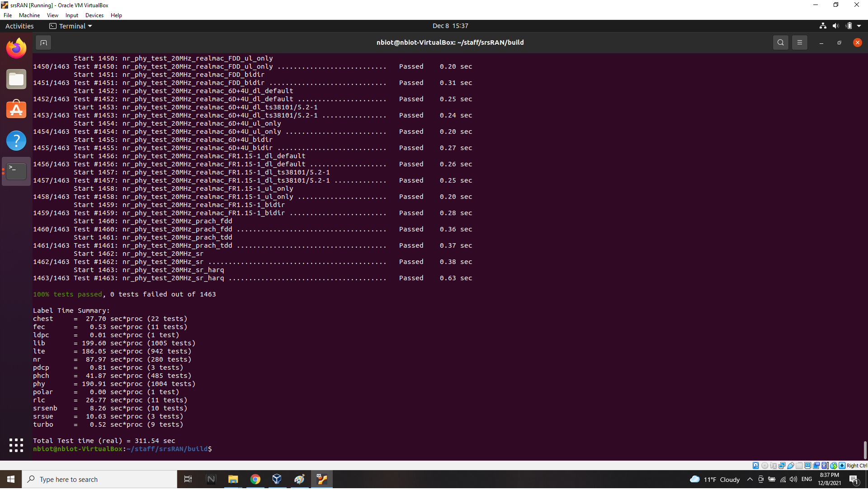Open Ubuntu Software from the dock
Image resolution: width=868 pixels, height=490 pixels.
[x=16, y=109]
